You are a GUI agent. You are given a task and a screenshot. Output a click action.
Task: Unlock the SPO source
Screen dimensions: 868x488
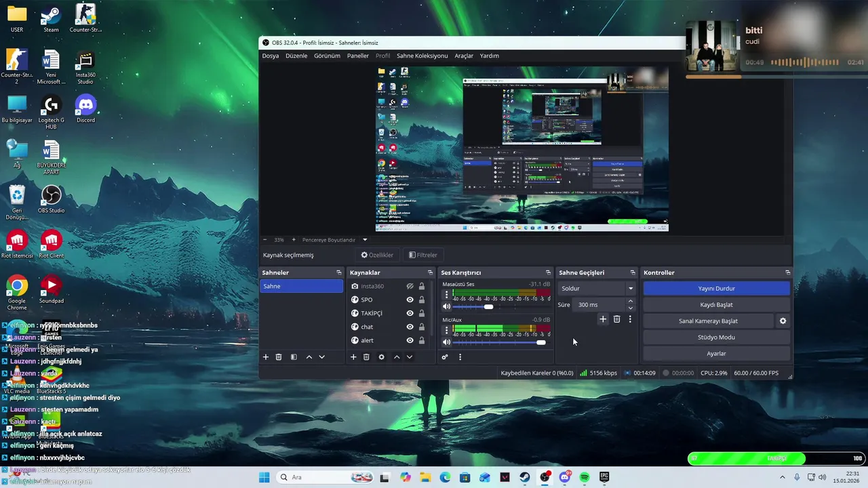coord(422,300)
